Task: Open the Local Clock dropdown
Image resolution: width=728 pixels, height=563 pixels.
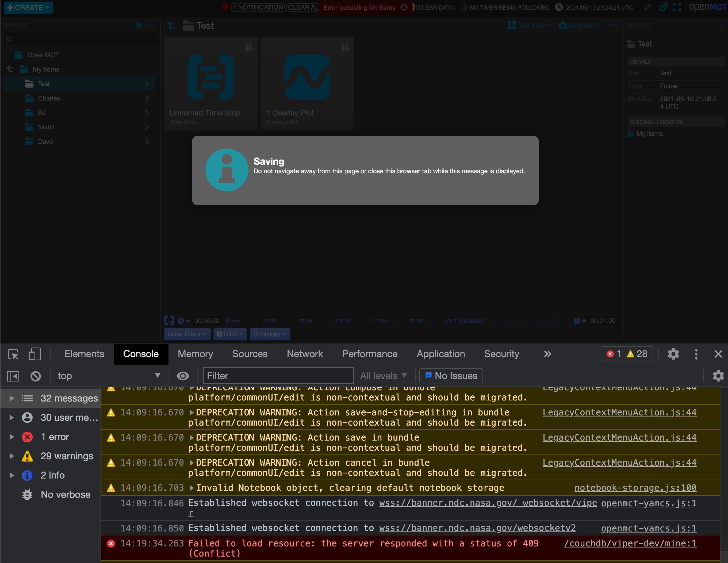Action: click(x=187, y=334)
